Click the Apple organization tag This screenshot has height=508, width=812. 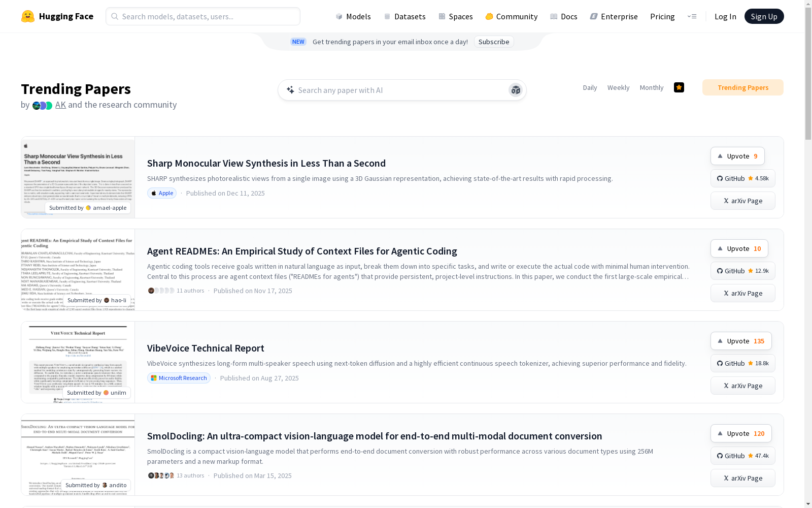point(162,193)
